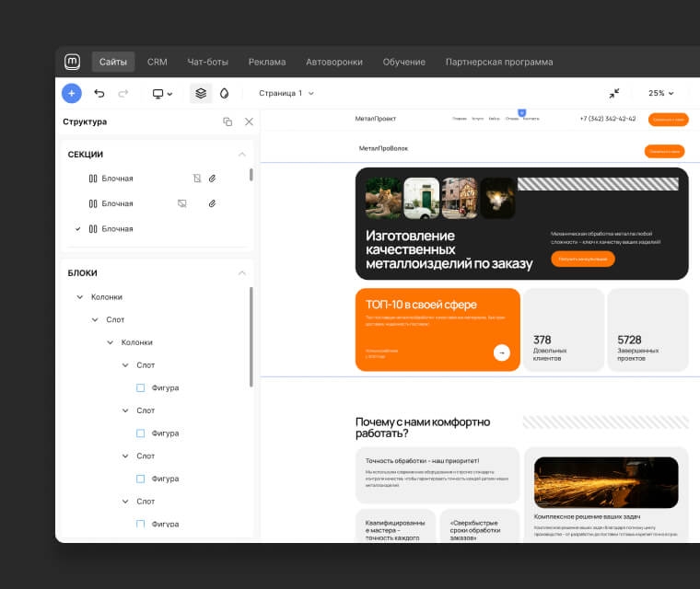Switch to the CRM tab
Image resolution: width=700 pixels, height=589 pixels.
tap(157, 62)
